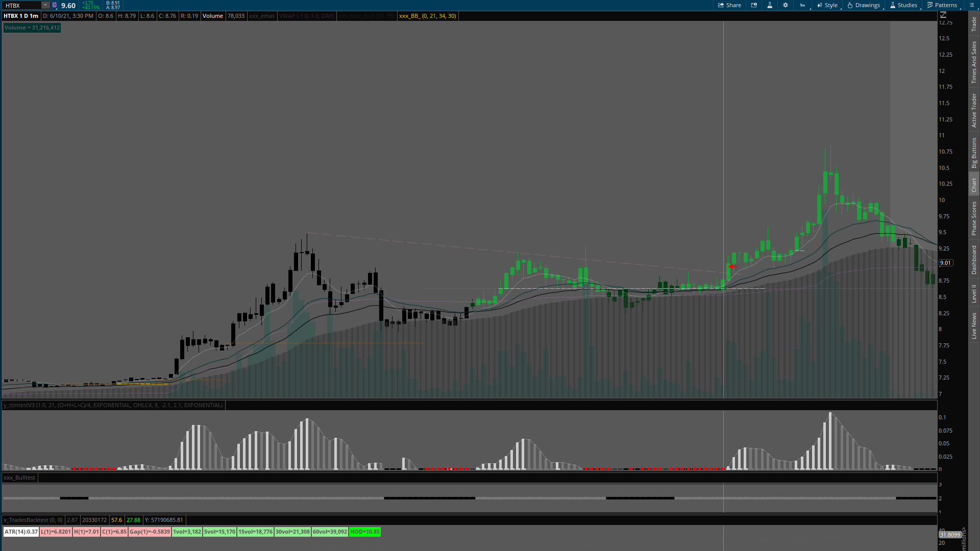Click the purple symbol link clipboard icon
This screenshot has height=551, width=980.
[55, 5]
